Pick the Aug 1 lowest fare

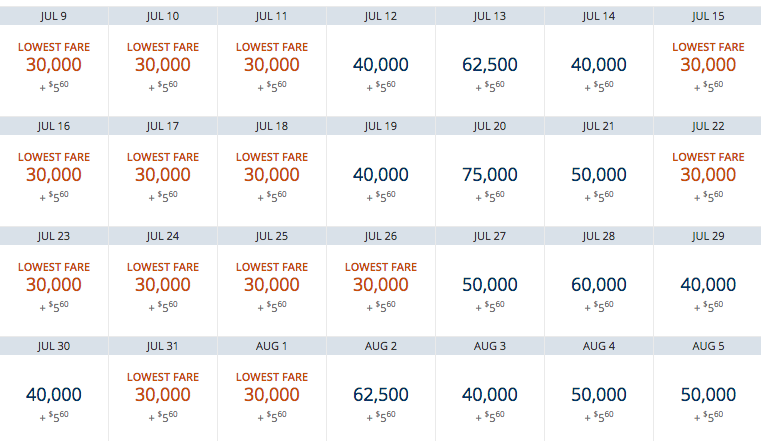[x=272, y=395]
